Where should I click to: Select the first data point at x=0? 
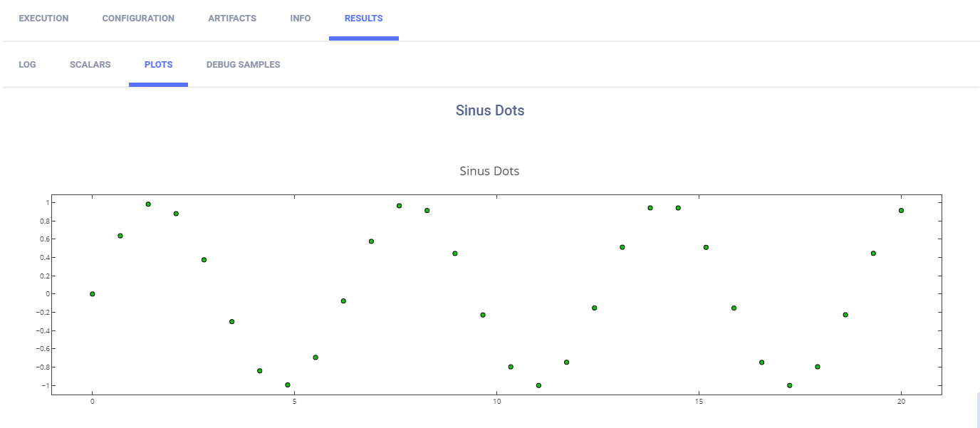pyautogui.click(x=93, y=294)
